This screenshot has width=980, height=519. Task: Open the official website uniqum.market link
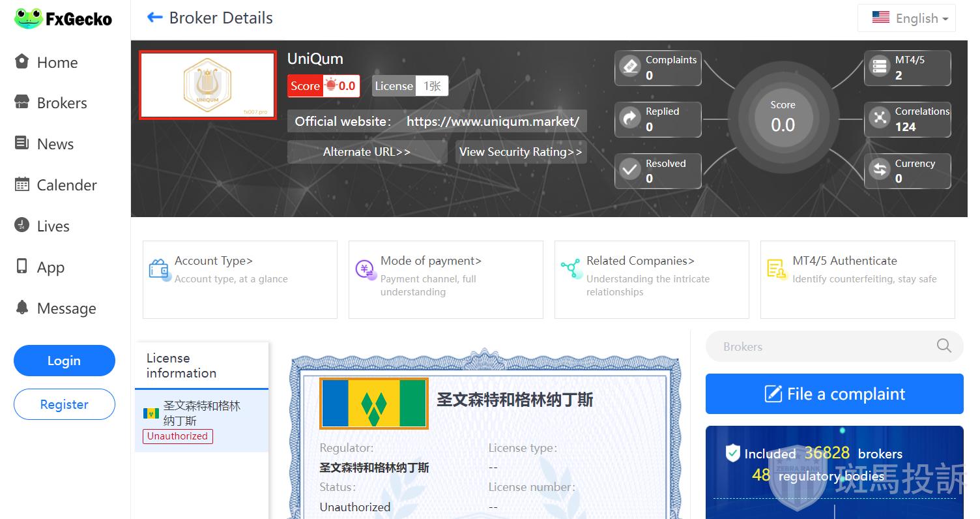[492, 121]
